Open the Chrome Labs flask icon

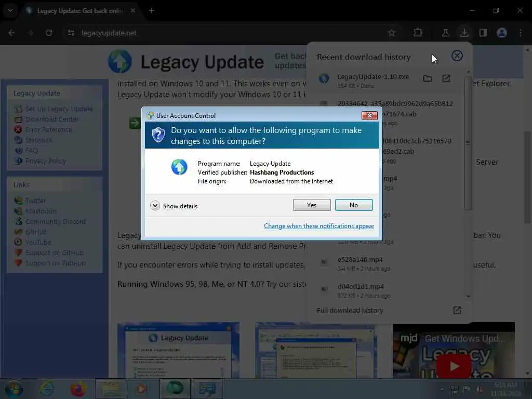445,33
